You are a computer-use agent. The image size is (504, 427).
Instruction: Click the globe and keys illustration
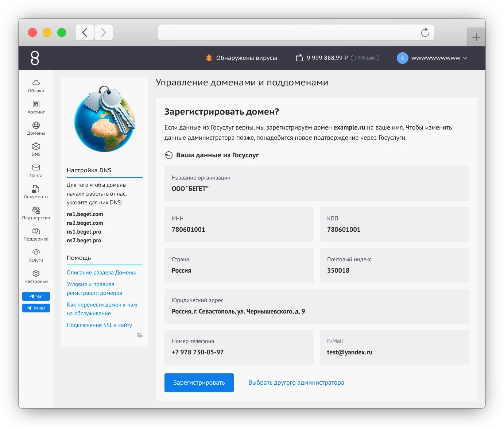pyautogui.click(x=105, y=119)
